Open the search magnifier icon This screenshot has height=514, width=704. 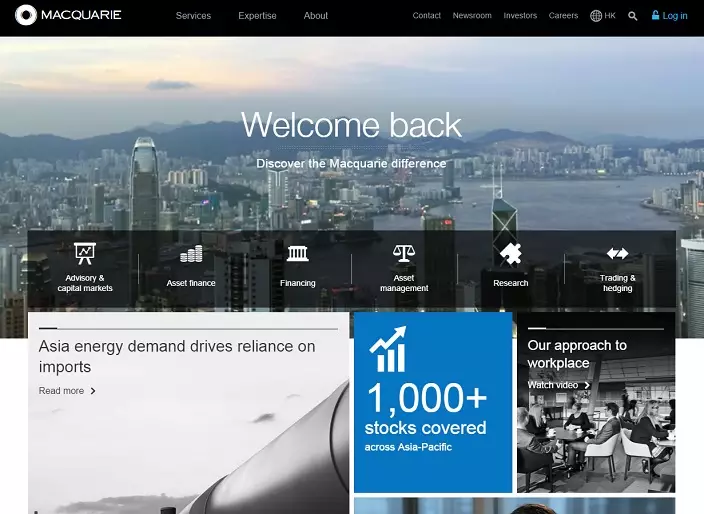(x=632, y=16)
